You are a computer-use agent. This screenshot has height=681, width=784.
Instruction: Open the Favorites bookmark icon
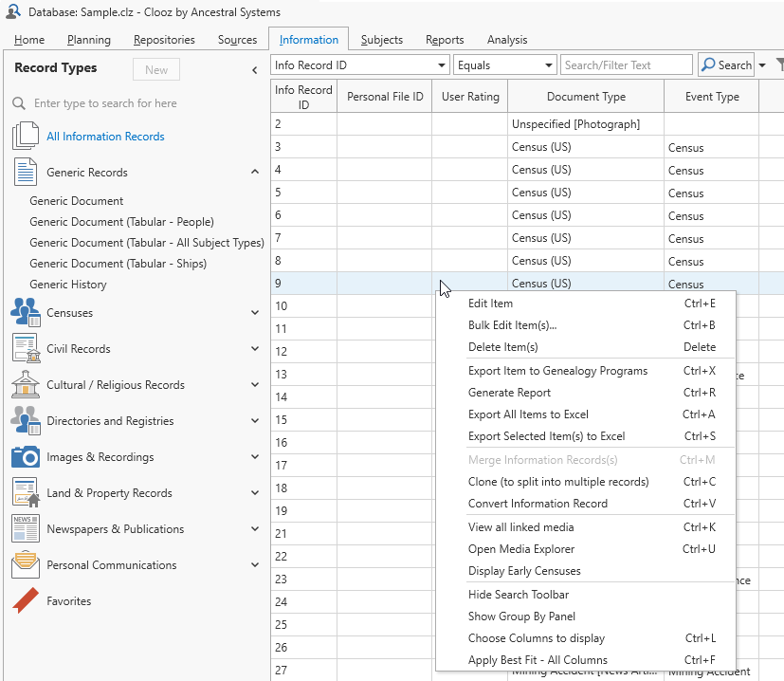(x=26, y=600)
